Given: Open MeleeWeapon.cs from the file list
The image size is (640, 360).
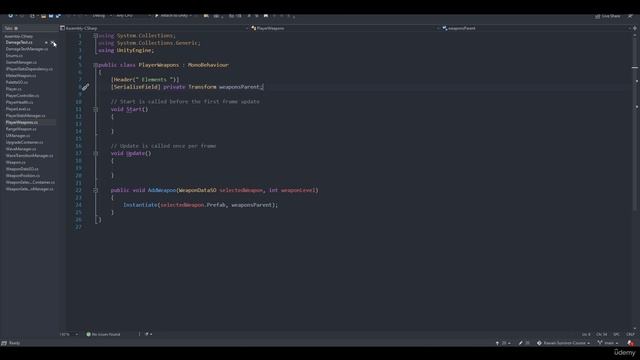Looking at the screenshot, I should pos(21,76).
